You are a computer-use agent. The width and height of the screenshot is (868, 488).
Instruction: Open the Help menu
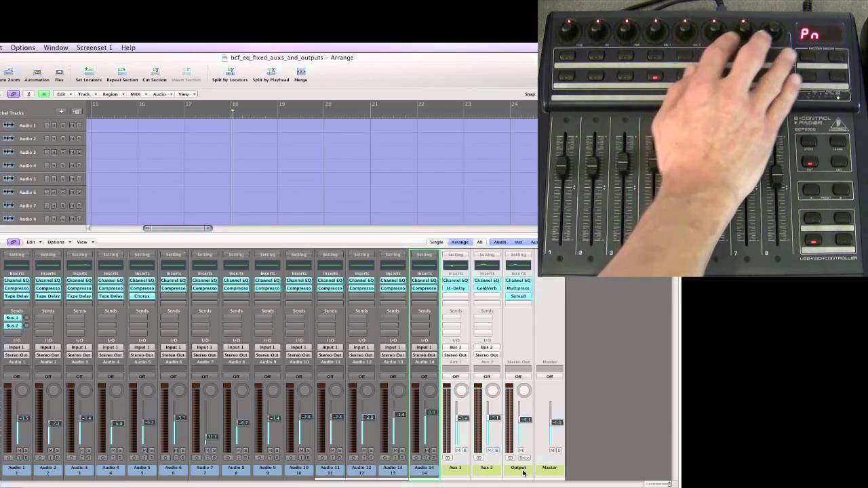coord(128,48)
